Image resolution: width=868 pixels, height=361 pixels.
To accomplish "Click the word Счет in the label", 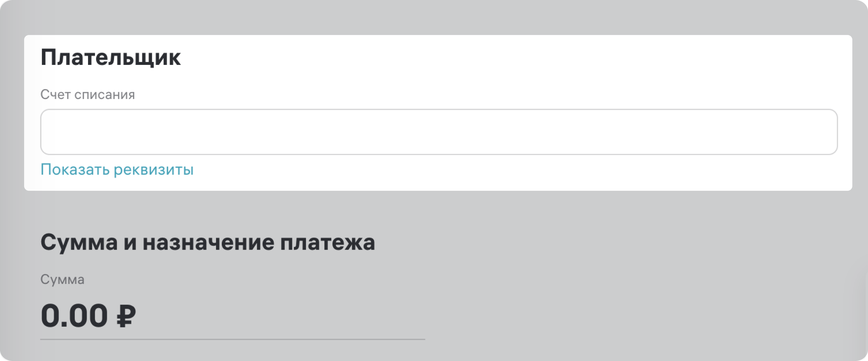I will tap(55, 95).
